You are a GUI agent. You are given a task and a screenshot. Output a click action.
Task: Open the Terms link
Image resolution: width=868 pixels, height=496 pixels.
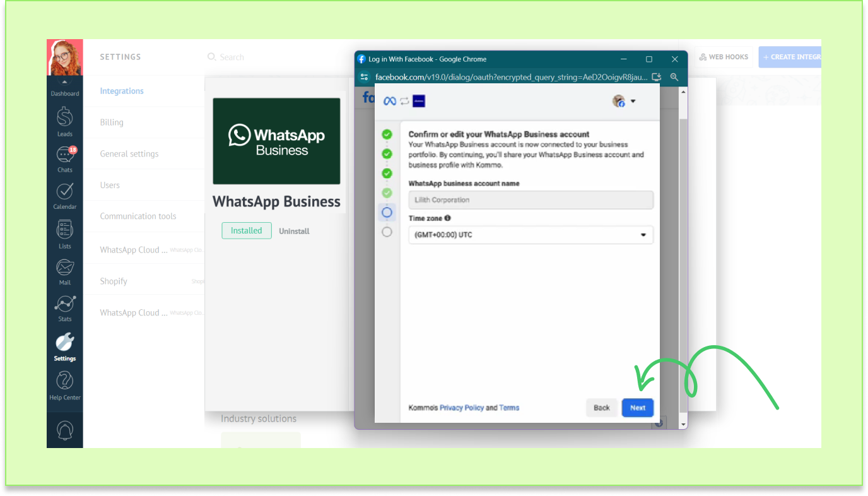(x=509, y=408)
